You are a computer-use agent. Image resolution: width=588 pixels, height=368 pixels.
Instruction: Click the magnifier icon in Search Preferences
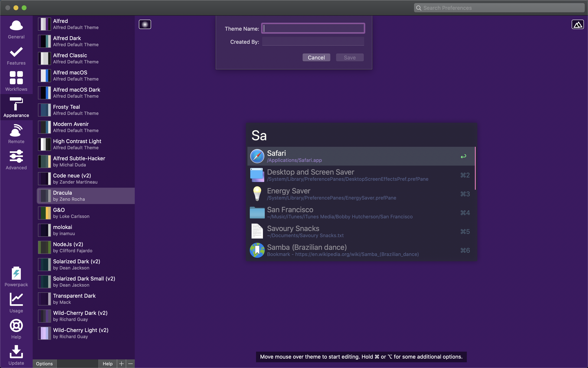click(419, 8)
